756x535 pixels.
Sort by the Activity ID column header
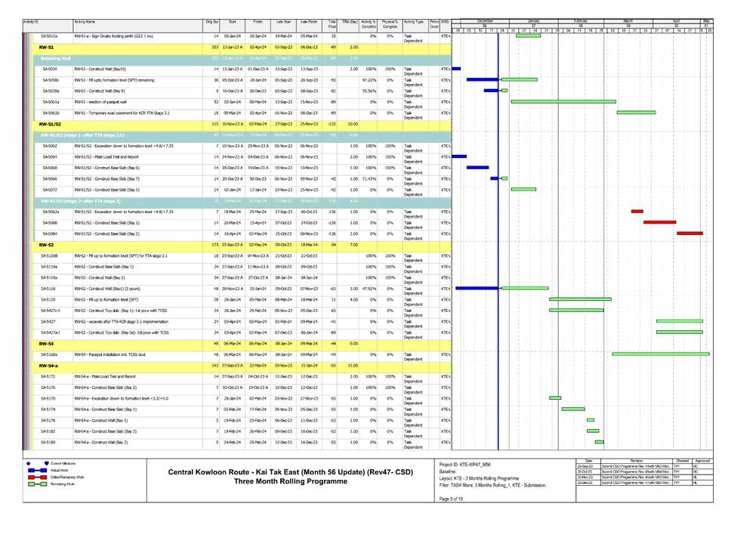(32, 23)
